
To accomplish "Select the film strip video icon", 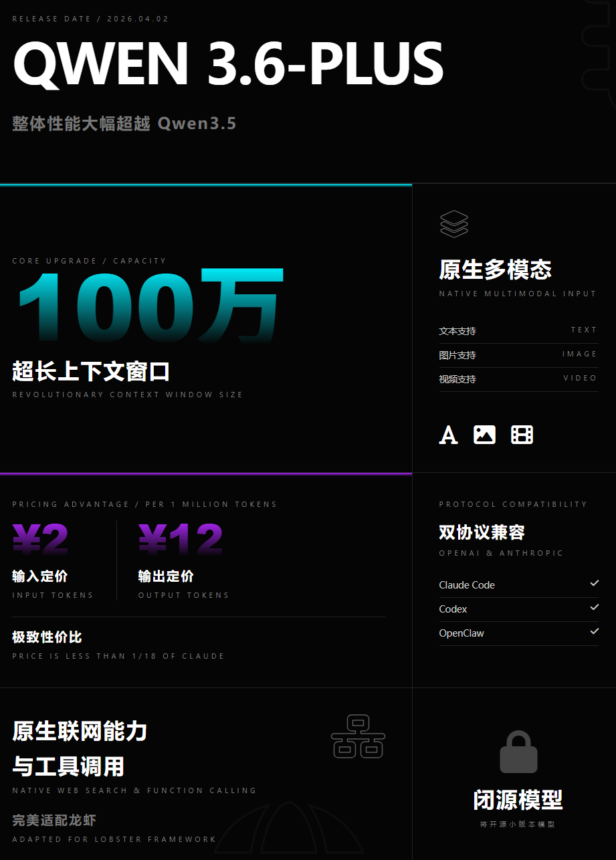I will pyautogui.click(x=522, y=434).
